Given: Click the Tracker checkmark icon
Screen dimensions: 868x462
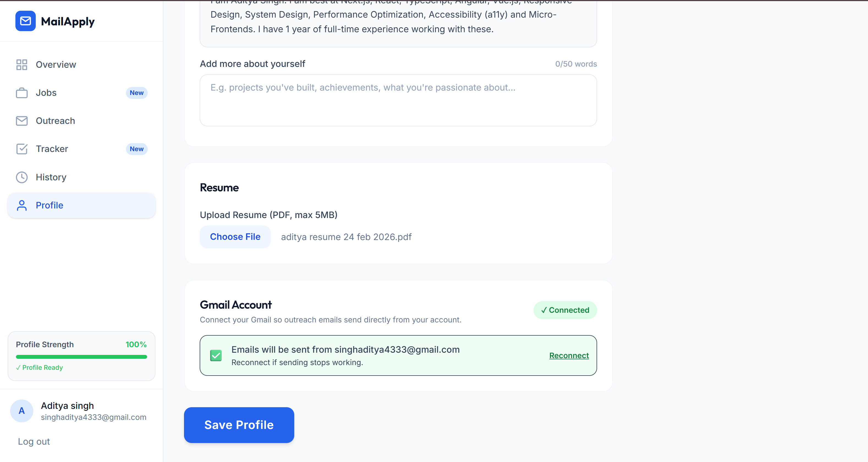Looking at the screenshot, I should coord(21,149).
